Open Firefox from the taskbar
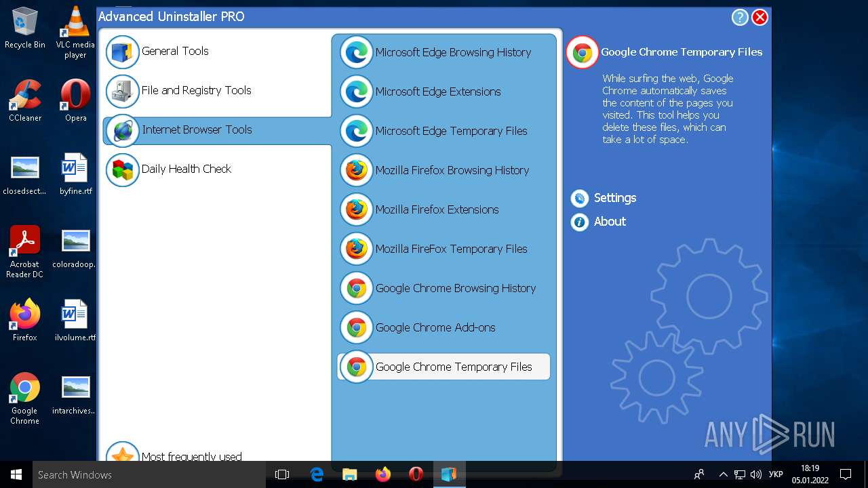Viewport: 868px width, 488px height. (383, 474)
